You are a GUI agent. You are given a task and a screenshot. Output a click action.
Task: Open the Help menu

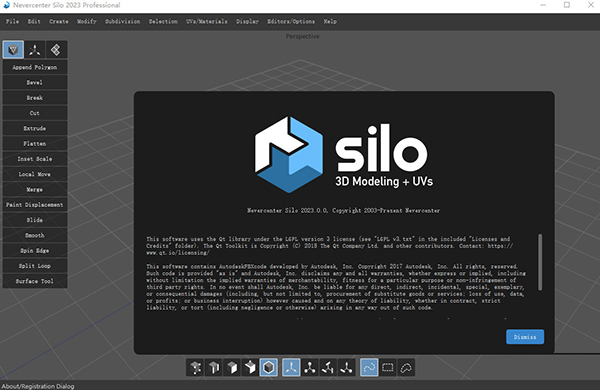coord(330,21)
